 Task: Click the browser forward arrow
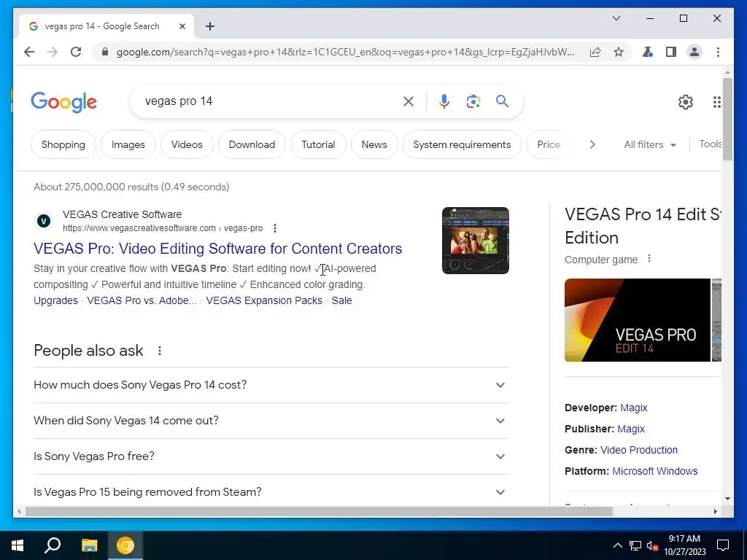click(x=53, y=52)
